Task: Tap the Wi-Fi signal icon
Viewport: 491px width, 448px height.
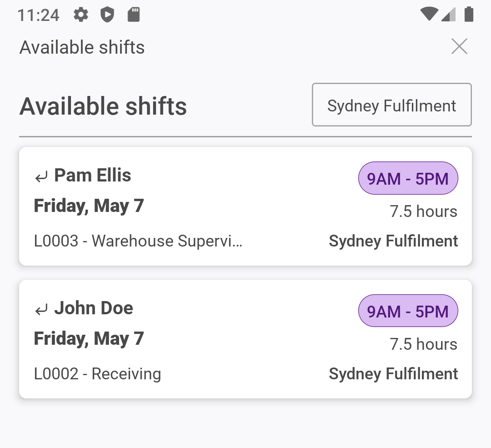Action: pyautogui.click(x=429, y=15)
